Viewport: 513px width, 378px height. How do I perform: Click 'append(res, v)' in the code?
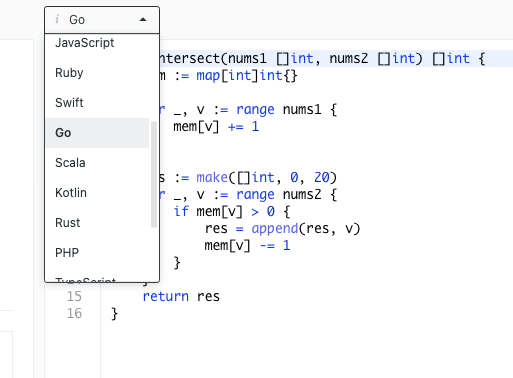[306, 229]
